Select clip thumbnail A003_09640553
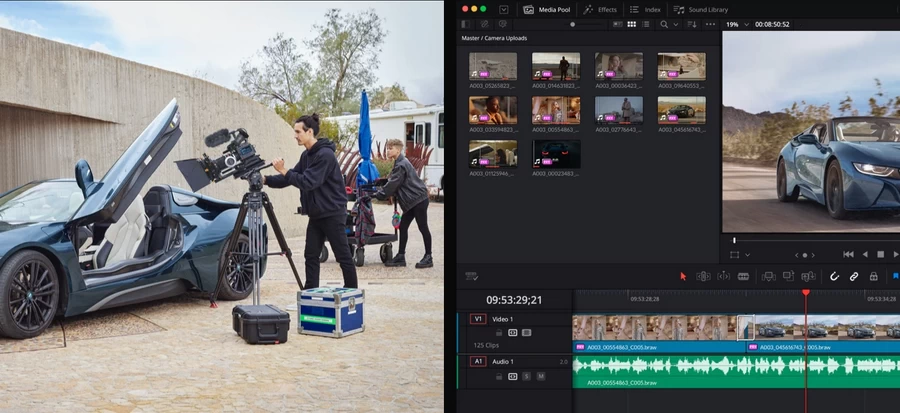Image resolution: width=900 pixels, height=413 pixels. tap(681, 67)
